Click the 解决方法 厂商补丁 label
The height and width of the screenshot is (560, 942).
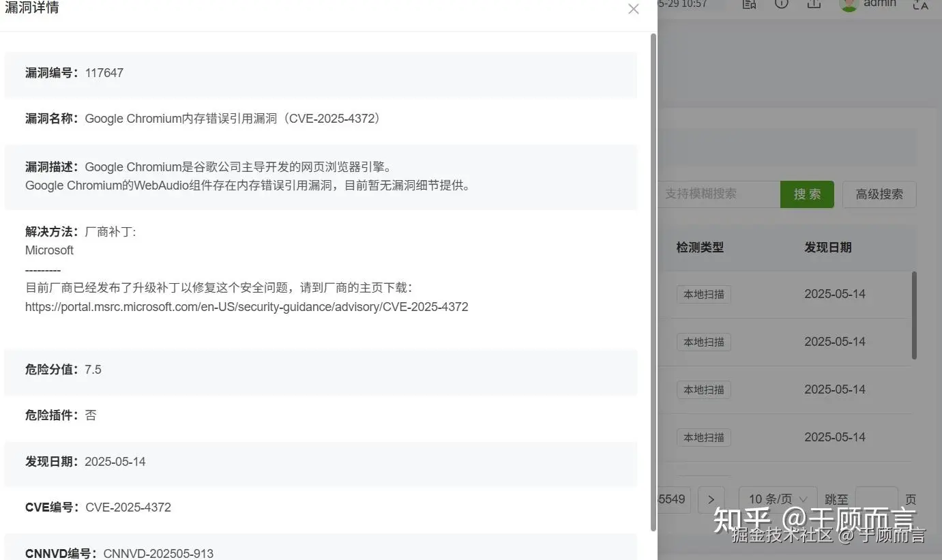point(80,232)
